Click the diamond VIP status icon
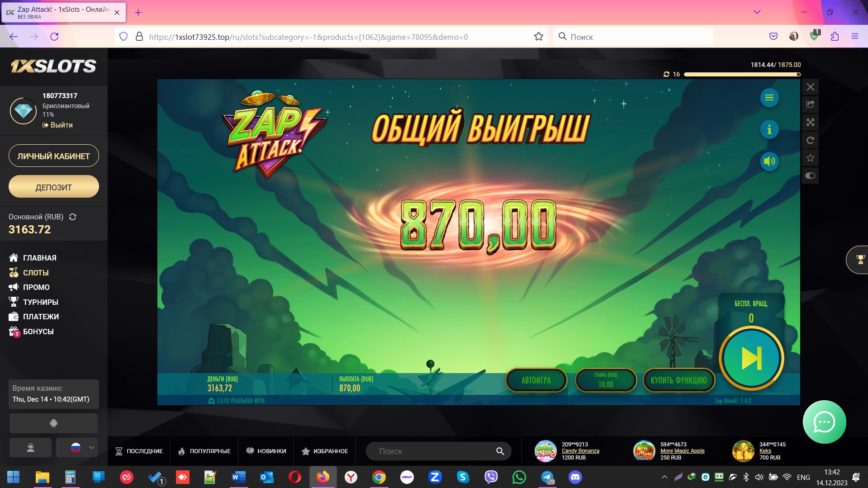Viewport: 868px width, 488px height. point(24,111)
